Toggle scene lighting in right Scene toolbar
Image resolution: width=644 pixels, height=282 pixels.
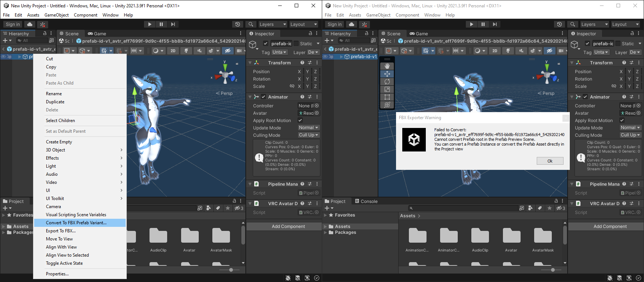point(508,51)
